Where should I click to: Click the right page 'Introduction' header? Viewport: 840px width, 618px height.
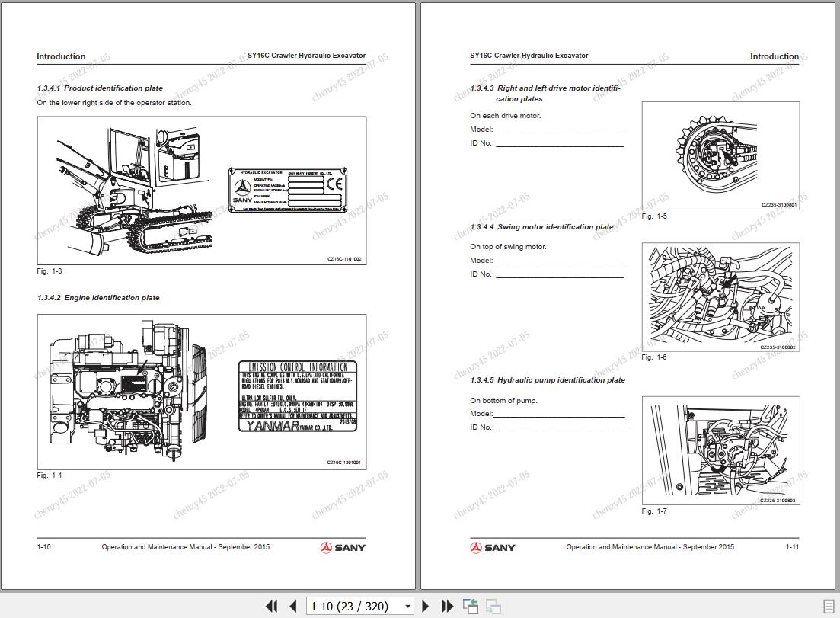pyautogui.click(x=774, y=56)
